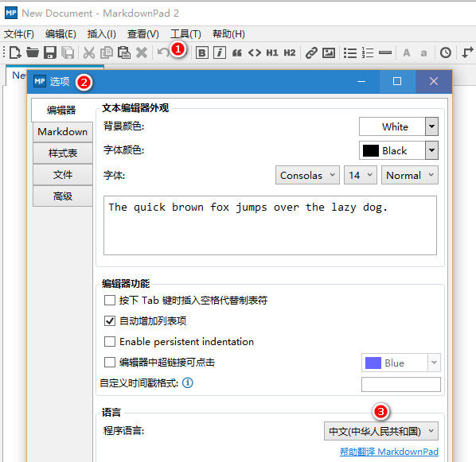The height and width of the screenshot is (462, 476).
Task: Maximize the 选项 dialog window
Action: pyautogui.click(x=397, y=81)
